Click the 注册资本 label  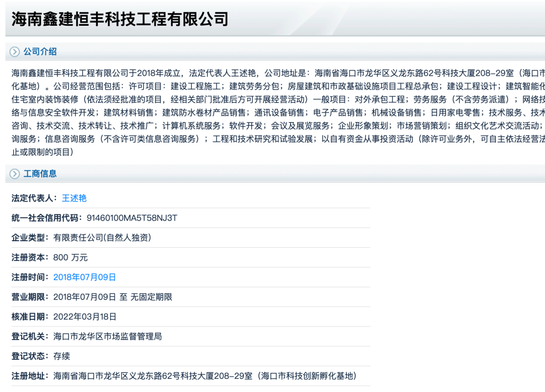tap(30, 257)
